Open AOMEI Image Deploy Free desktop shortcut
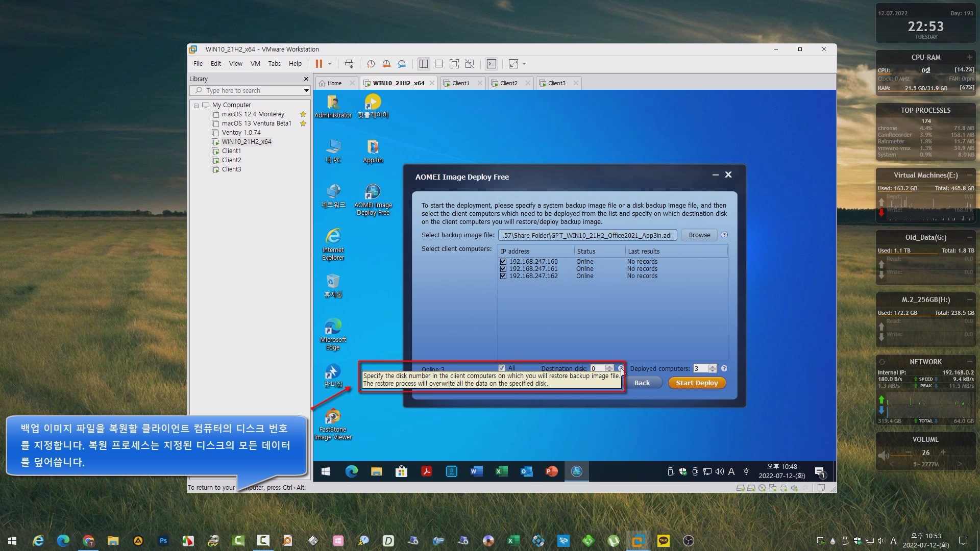Screen dimensions: 980x551 [373, 200]
